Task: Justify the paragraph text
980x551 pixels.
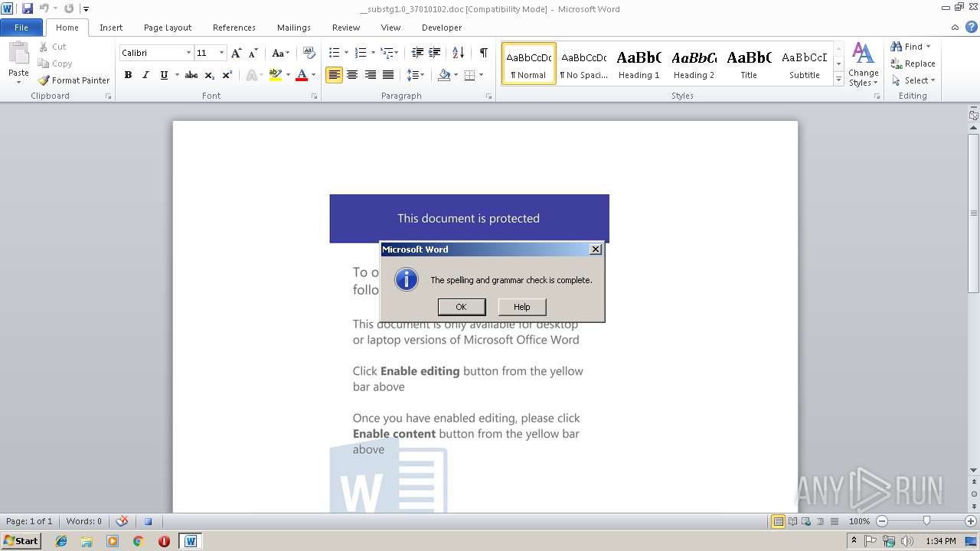Action: (x=388, y=75)
